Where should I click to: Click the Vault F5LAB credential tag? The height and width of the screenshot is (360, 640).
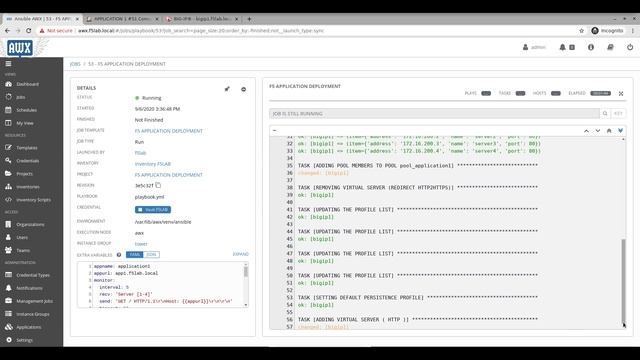point(153,209)
